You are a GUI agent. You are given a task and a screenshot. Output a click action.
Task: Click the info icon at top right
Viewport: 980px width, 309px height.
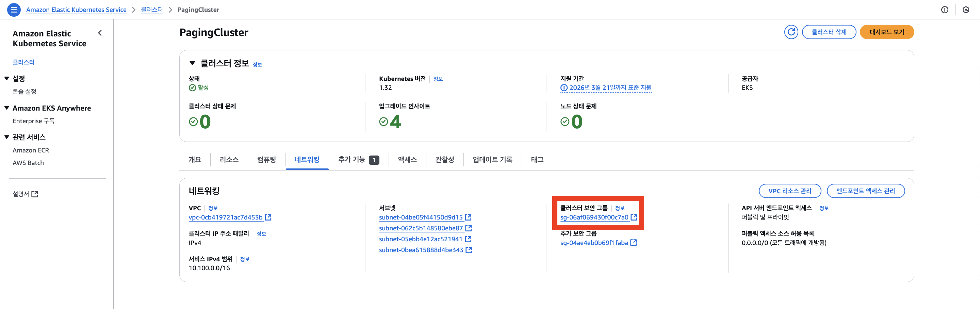click(x=945, y=10)
